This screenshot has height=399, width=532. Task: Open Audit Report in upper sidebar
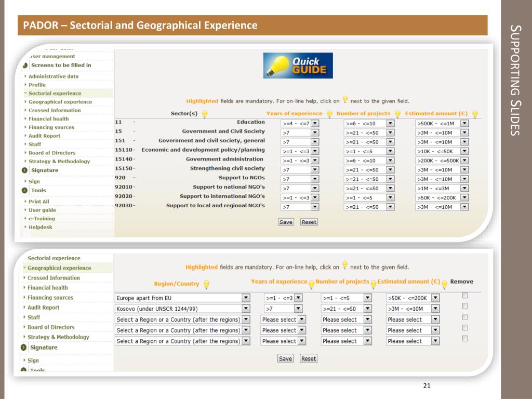click(45, 136)
